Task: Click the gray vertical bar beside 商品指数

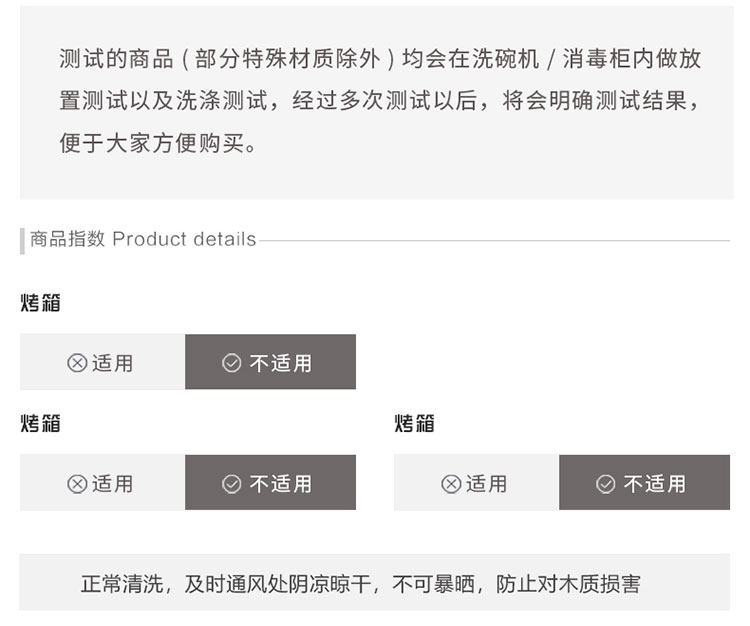Action: coord(22,240)
